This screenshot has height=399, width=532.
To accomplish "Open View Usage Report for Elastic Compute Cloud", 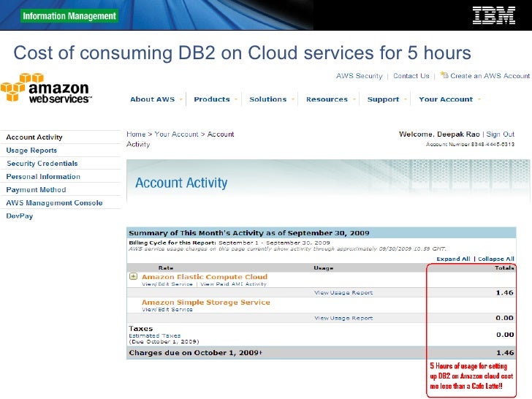I will click(343, 292).
